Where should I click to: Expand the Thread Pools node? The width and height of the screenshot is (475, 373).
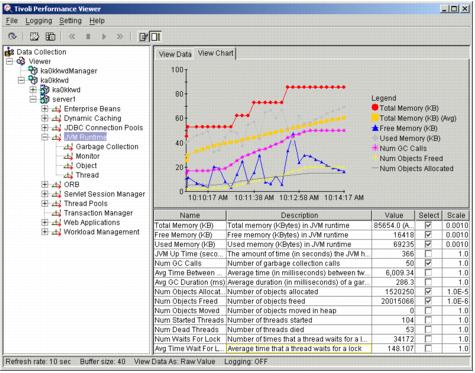click(45, 203)
